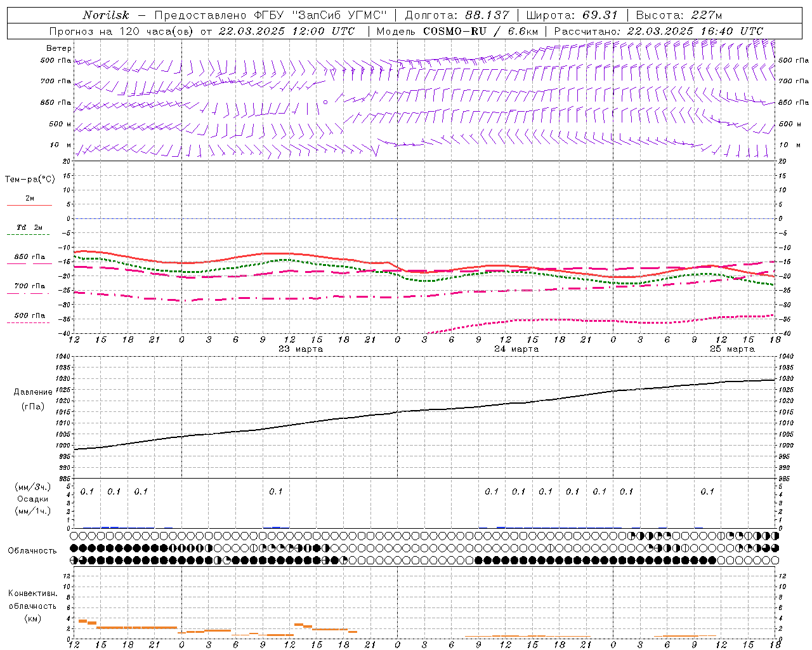Click the 'Ветер' wind panel label
This screenshot has width=812, height=650.
click(59, 48)
